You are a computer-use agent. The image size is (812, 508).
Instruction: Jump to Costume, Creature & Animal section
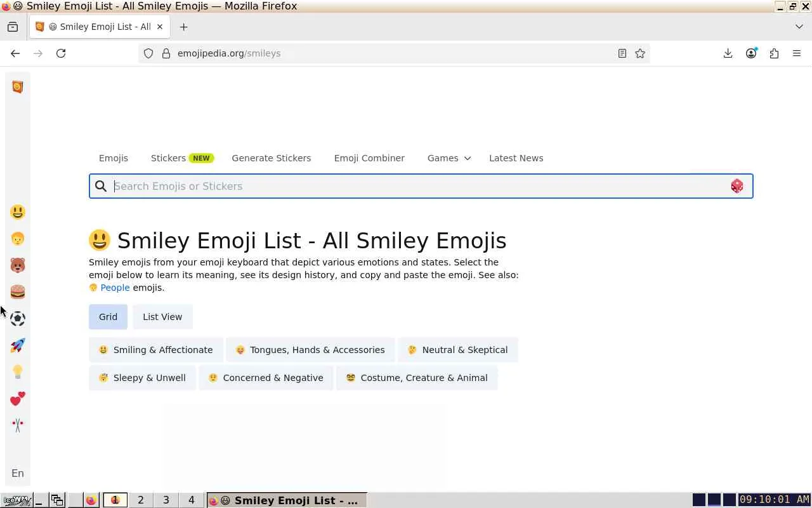coord(417,378)
